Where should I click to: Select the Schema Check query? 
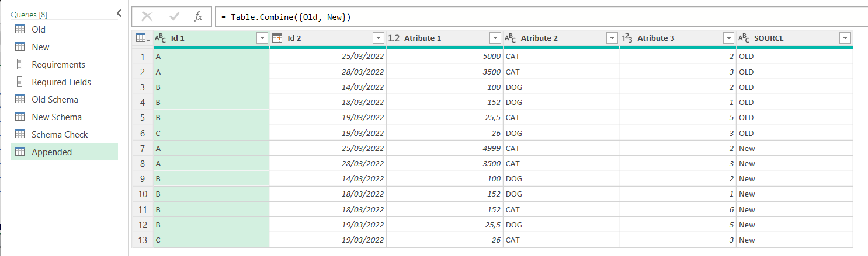pos(60,135)
